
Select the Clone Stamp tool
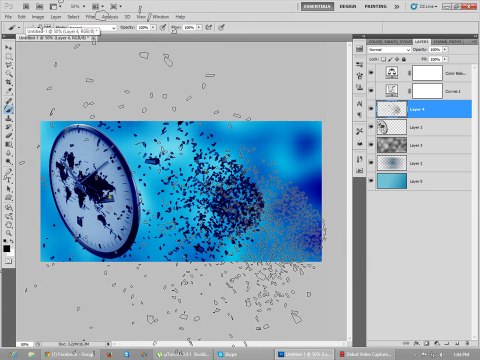(8, 118)
